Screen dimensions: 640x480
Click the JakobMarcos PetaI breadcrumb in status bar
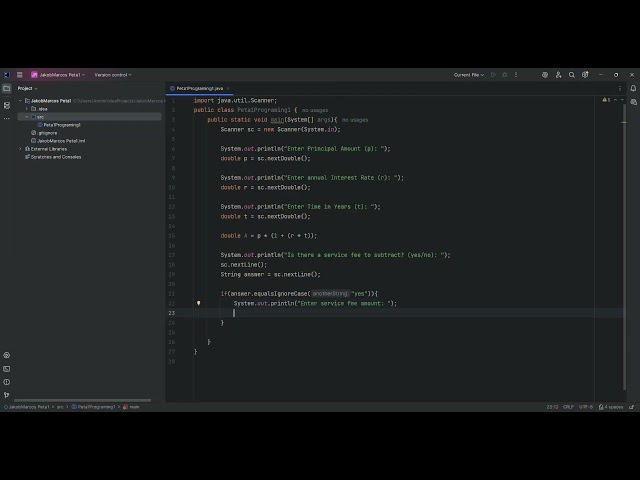tap(27, 407)
